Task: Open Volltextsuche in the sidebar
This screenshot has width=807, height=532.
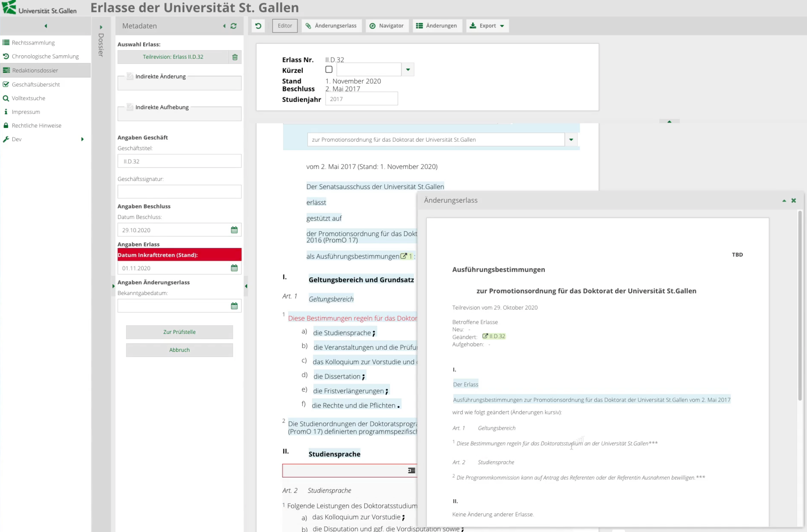Action: (x=28, y=98)
